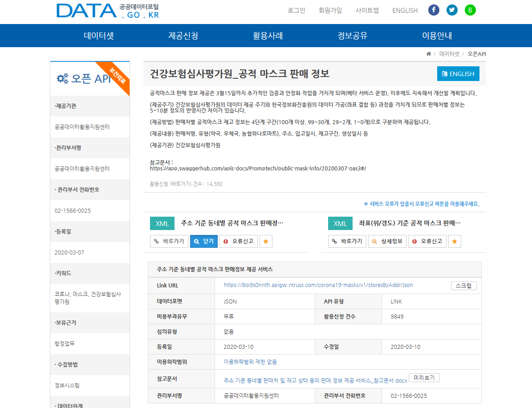532x408 pixels.
Task: Click the JSON value in 데이터포맷 row
Action: (x=230, y=302)
